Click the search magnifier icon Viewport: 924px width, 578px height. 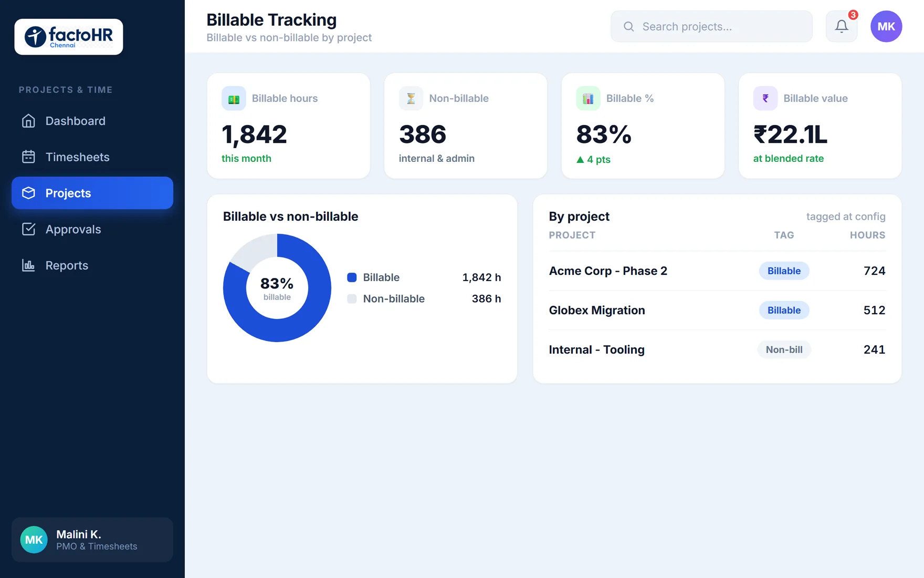point(628,26)
